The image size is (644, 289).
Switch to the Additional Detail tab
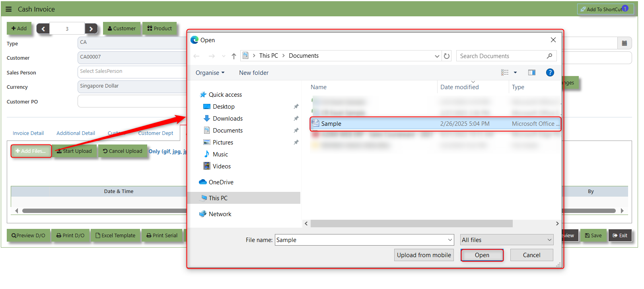click(76, 133)
